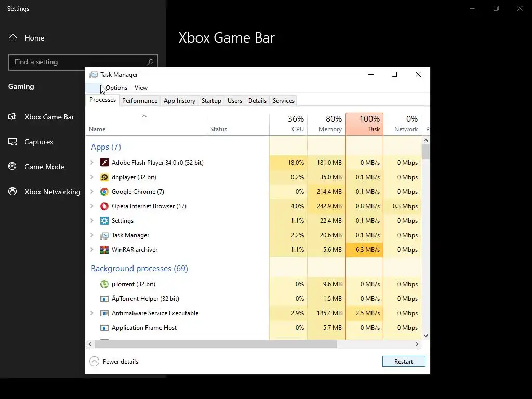532x399 pixels.
Task: Sort processes by the Memory column
Action: [326, 124]
